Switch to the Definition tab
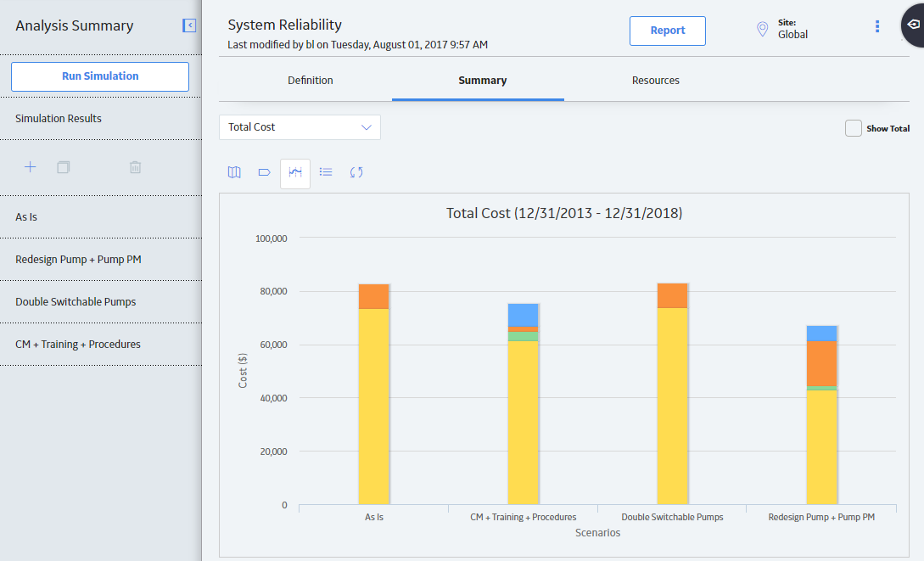Viewport: 924px width, 561px height. 310,80
